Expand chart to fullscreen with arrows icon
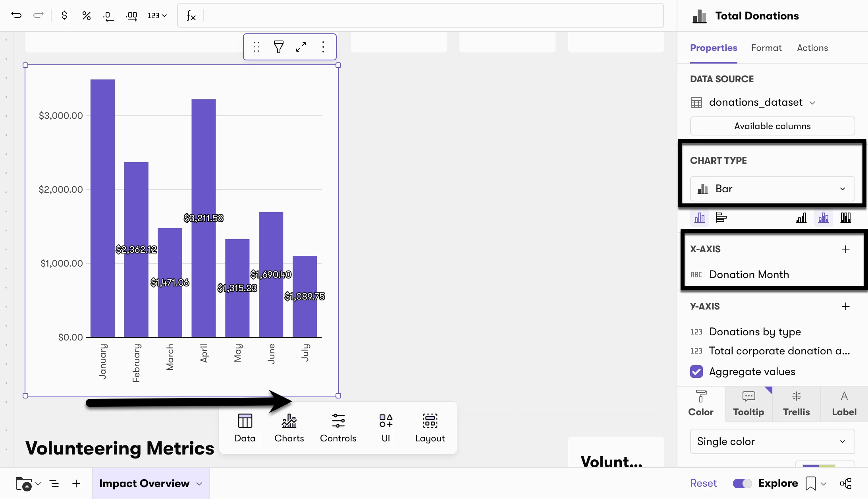This screenshot has height=499, width=868. pyautogui.click(x=301, y=47)
